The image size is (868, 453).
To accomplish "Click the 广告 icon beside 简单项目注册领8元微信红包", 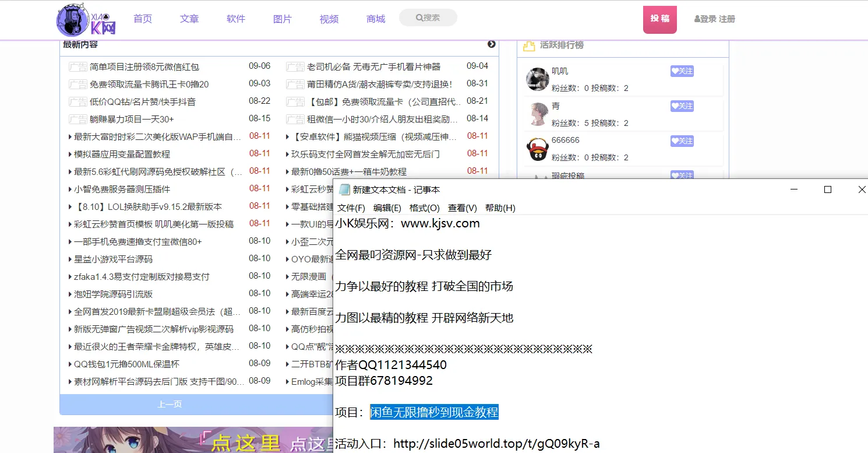I will click(x=77, y=66).
